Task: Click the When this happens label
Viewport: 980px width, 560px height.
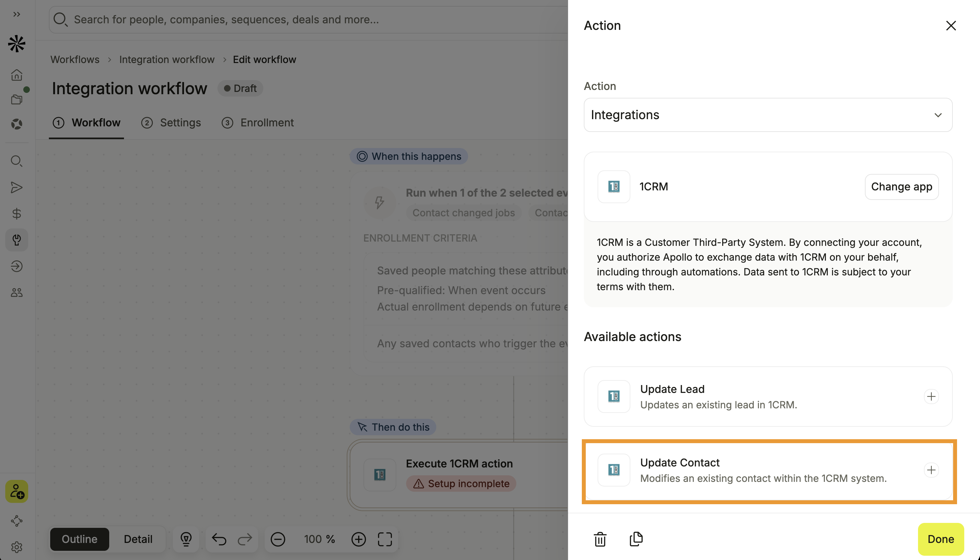Action: point(409,156)
